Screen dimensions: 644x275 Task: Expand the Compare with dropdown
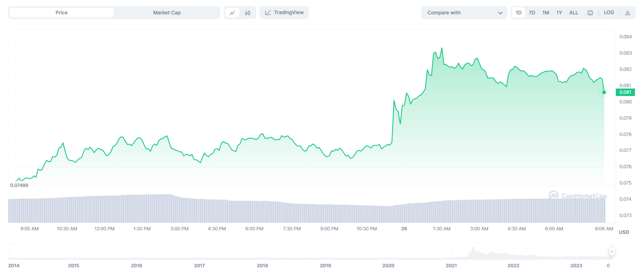pyautogui.click(x=464, y=13)
